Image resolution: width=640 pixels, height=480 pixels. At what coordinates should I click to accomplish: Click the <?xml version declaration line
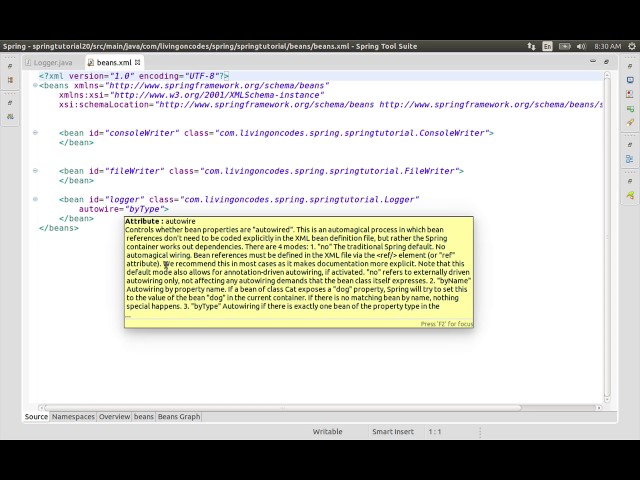134,76
